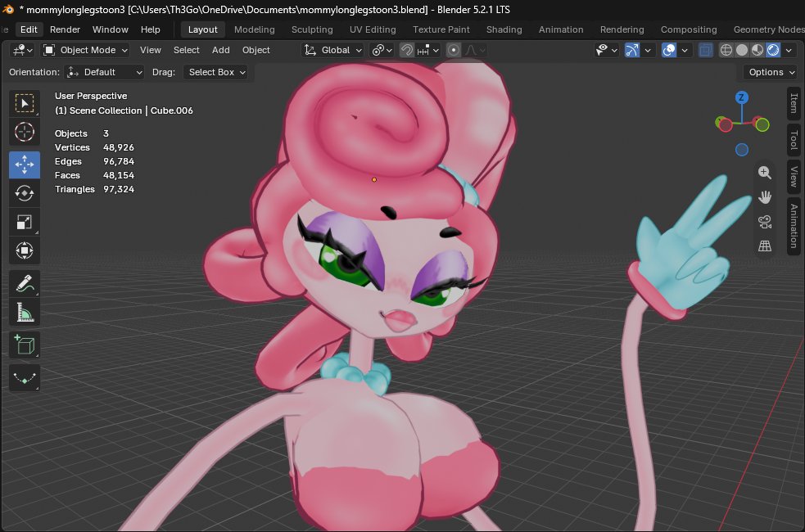Open transform pivot point menu

coord(382,50)
